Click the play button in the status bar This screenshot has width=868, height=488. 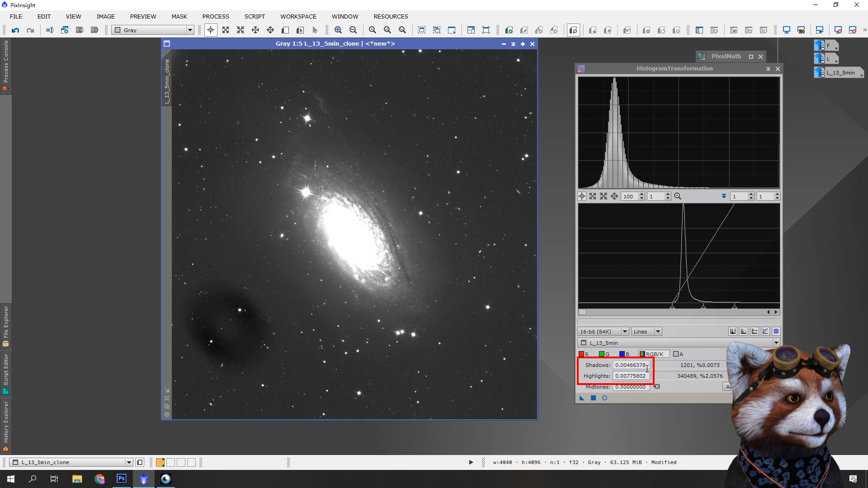click(x=471, y=462)
